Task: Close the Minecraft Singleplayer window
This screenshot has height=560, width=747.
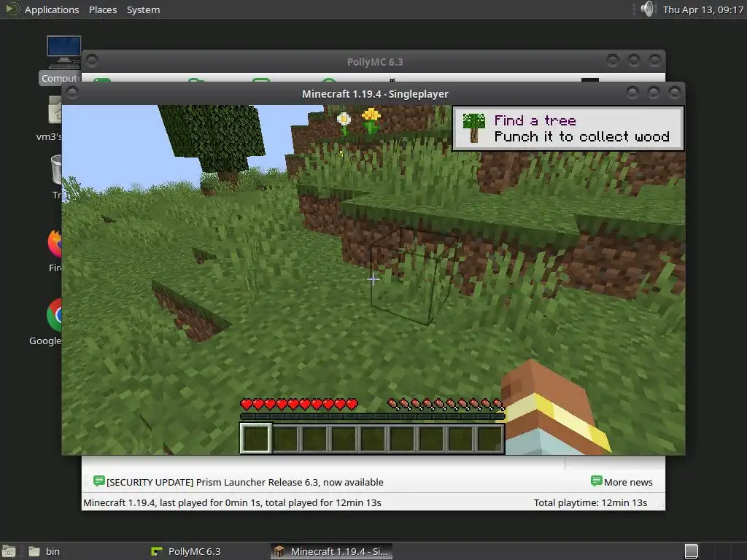Action: [x=675, y=93]
